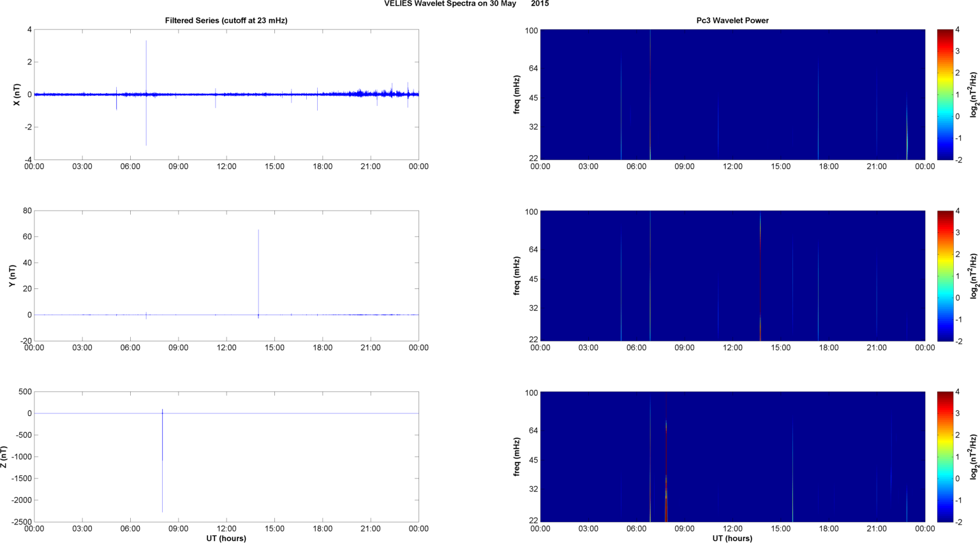Click the '45' frequency tick of the Z spectrogram

[x=534, y=460]
